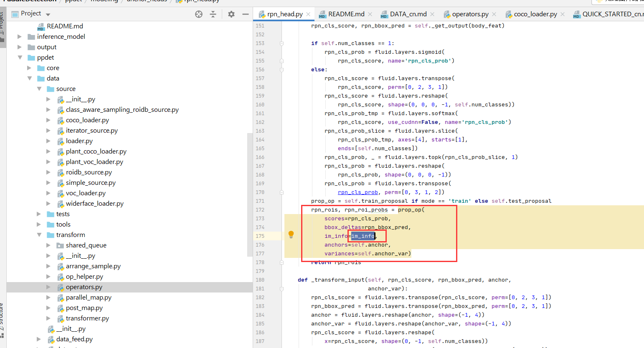The image size is (644, 348).
Task: Select transformer.py file
Action: click(87, 318)
